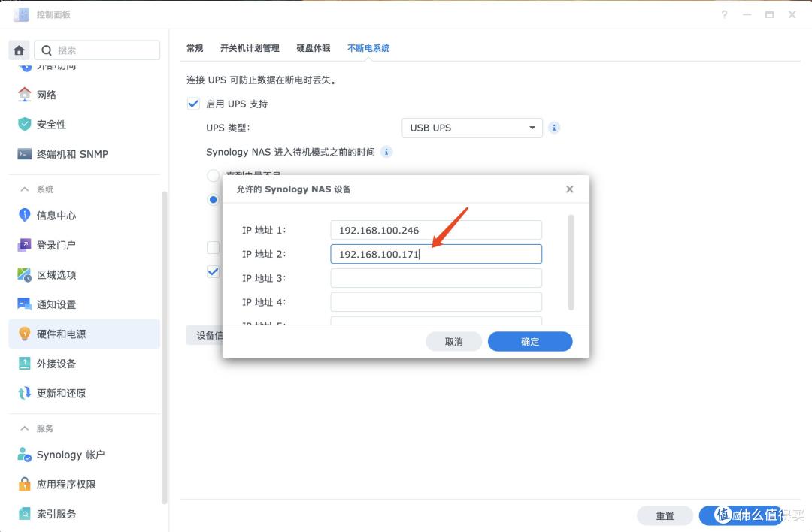
Task: Switch to the 硬盘休眠 tab
Action: point(314,48)
